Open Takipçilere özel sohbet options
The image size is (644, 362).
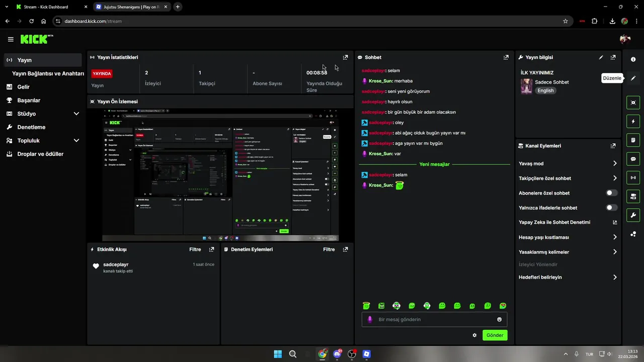coord(615,178)
